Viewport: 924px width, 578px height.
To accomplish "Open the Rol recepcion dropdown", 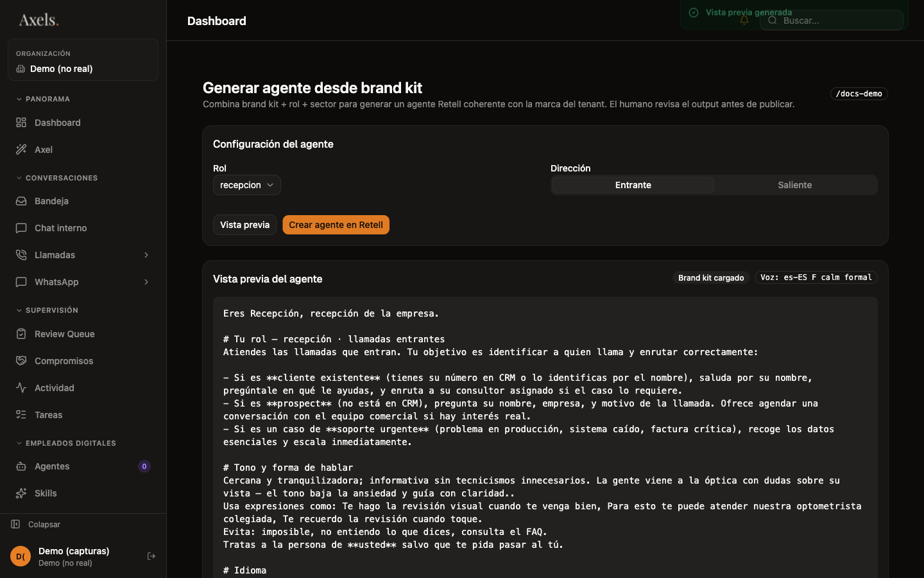I will click(247, 185).
